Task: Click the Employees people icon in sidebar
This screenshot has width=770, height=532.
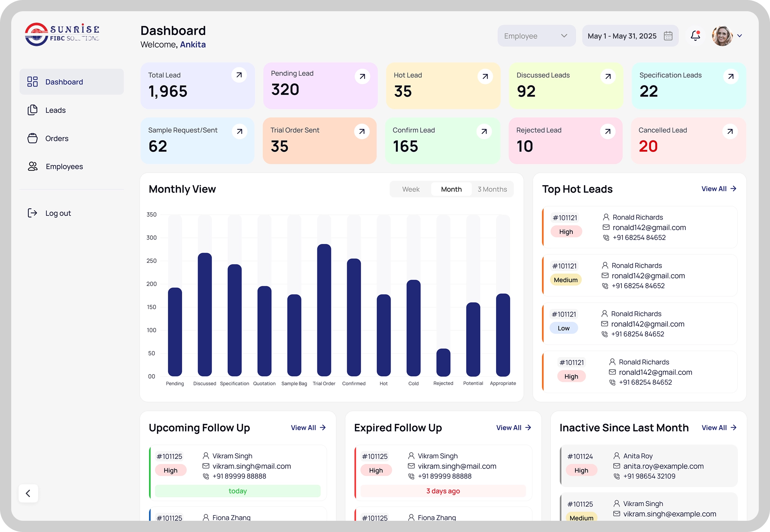Action: point(33,166)
